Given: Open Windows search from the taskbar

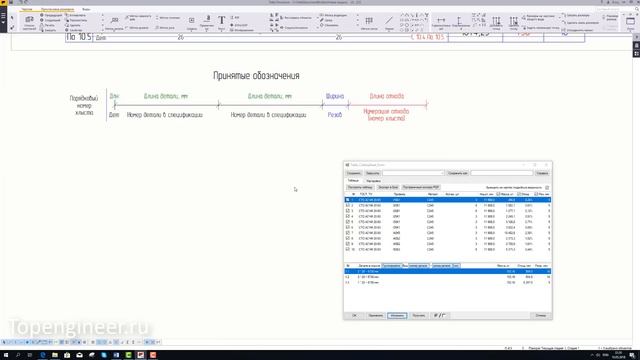Looking at the screenshot, I should [18, 355].
